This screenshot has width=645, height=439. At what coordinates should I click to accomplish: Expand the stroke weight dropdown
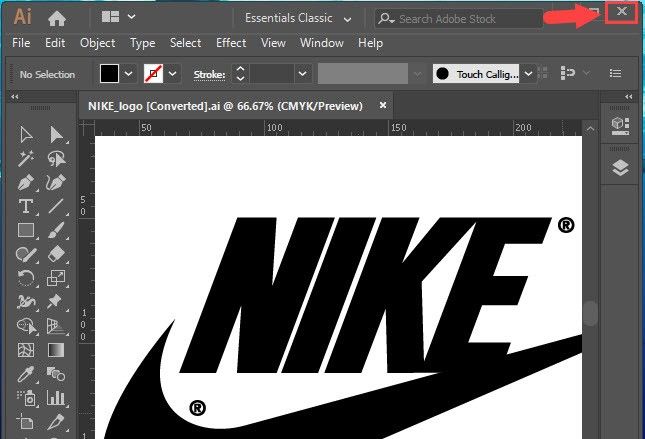301,74
